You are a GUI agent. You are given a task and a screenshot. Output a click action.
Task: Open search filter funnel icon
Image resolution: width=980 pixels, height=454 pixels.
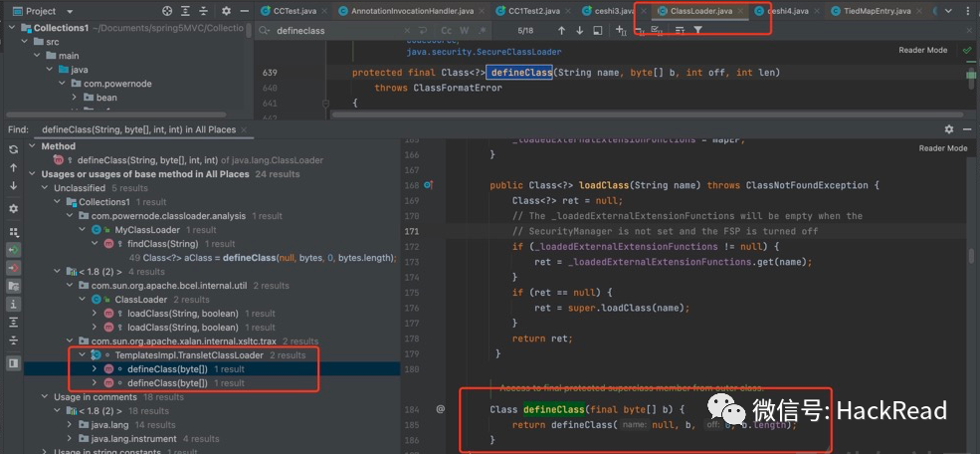(697, 31)
